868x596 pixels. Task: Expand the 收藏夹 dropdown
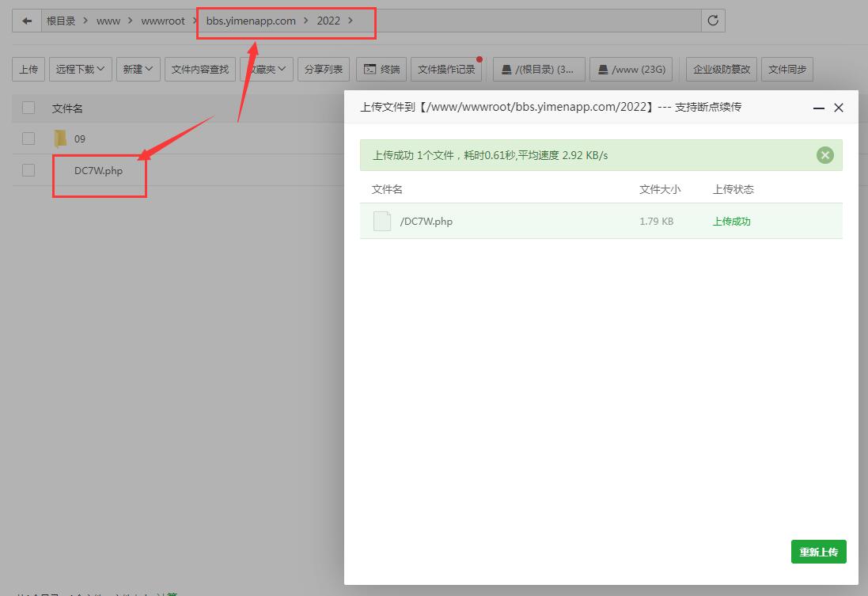(267, 69)
